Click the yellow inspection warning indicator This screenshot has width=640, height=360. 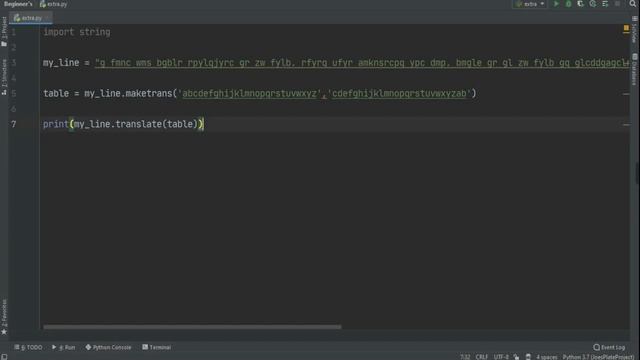(x=626, y=28)
